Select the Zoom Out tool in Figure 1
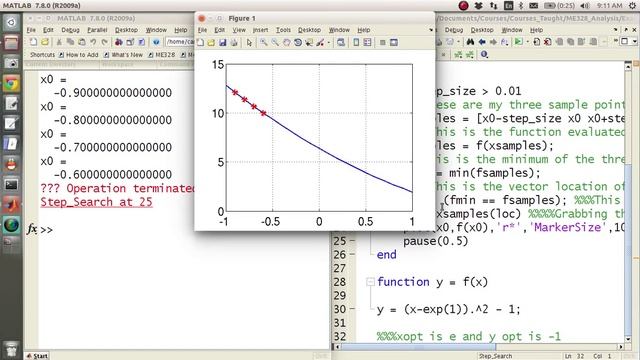 tap(275, 42)
